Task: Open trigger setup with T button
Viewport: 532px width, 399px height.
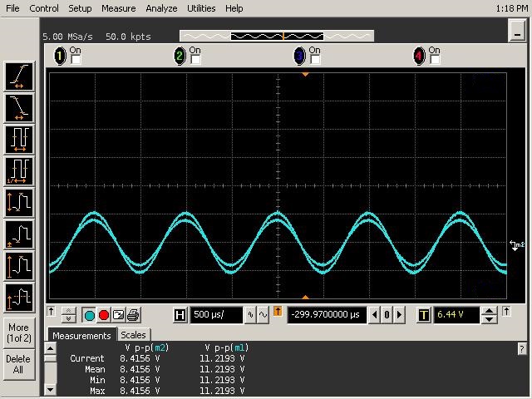Action: [x=423, y=315]
